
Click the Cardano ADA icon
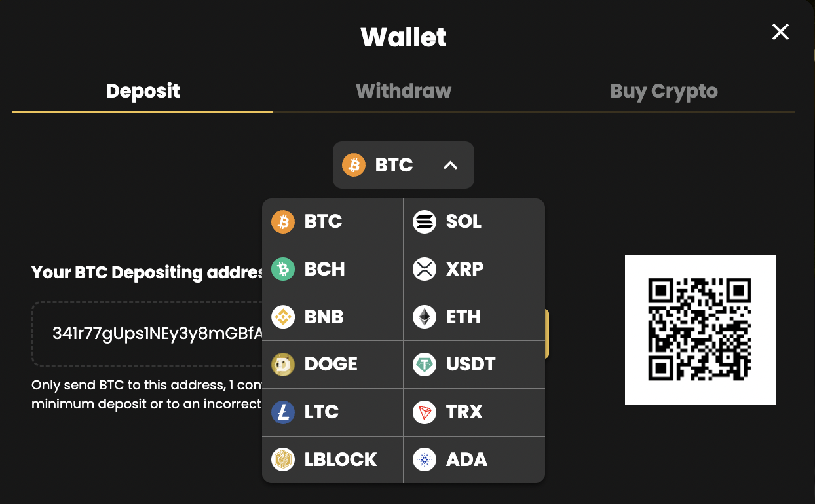pyautogui.click(x=425, y=460)
